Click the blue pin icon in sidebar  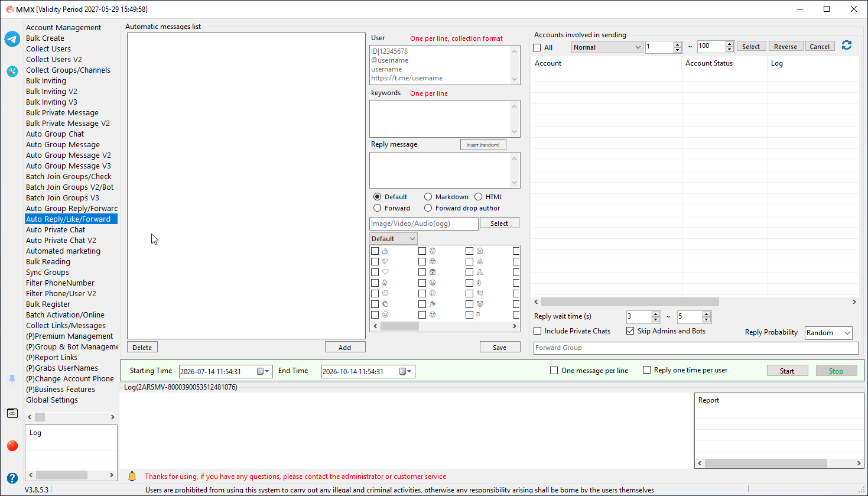pyautogui.click(x=12, y=380)
